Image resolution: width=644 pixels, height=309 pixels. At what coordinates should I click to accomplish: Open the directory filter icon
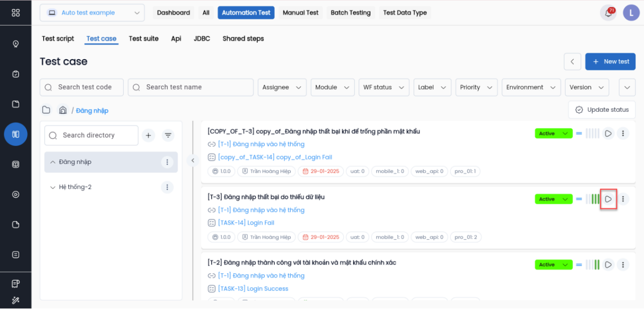click(x=168, y=136)
